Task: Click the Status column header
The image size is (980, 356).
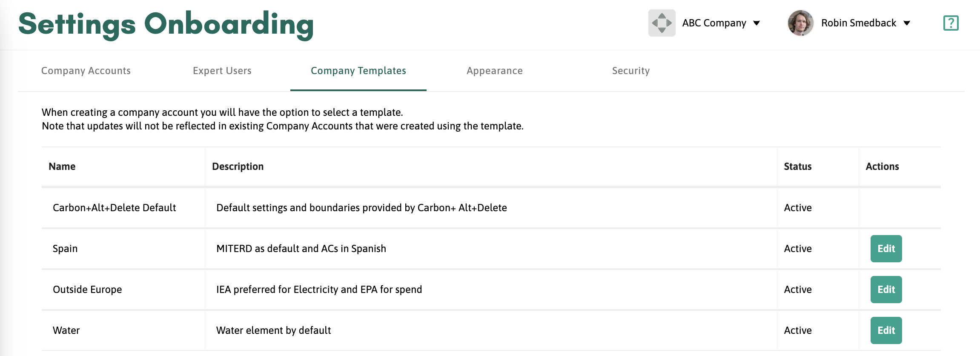Action: (x=798, y=167)
